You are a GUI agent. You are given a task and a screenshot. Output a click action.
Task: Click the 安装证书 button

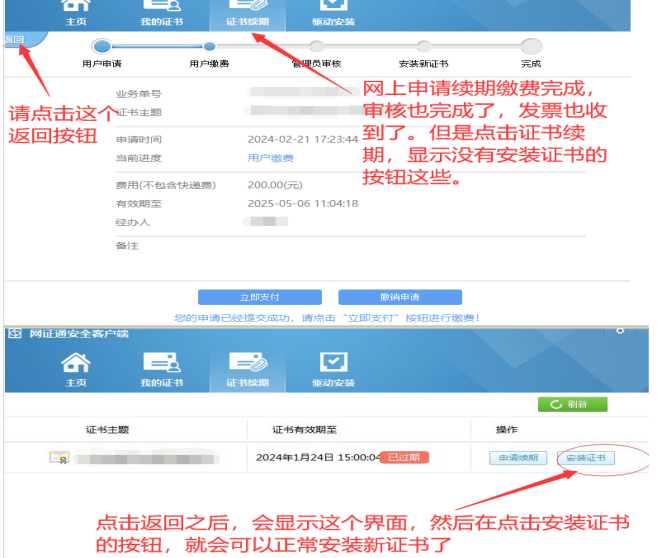pos(586,458)
